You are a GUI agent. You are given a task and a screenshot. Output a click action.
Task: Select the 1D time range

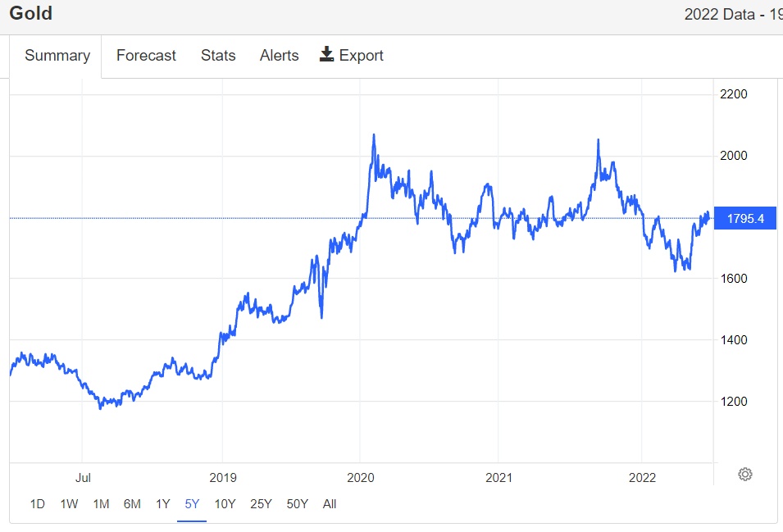pyautogui.click(x=37, y=504)
